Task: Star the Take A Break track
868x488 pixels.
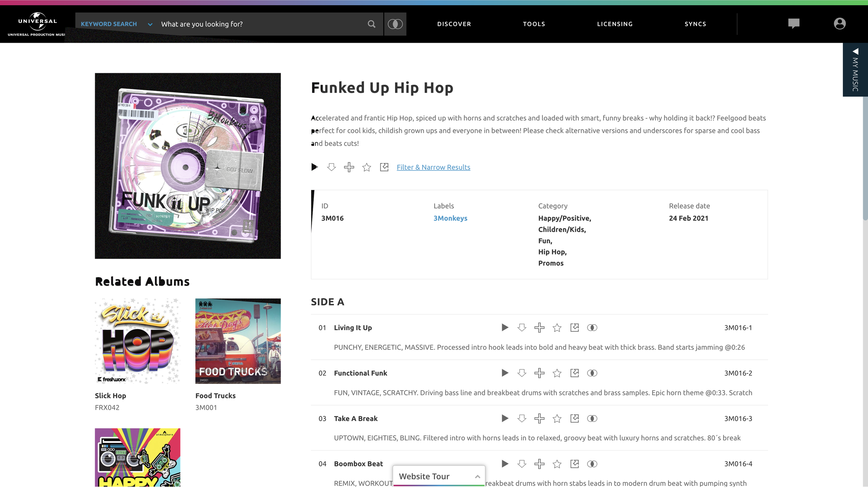Action: click(557, 419)
